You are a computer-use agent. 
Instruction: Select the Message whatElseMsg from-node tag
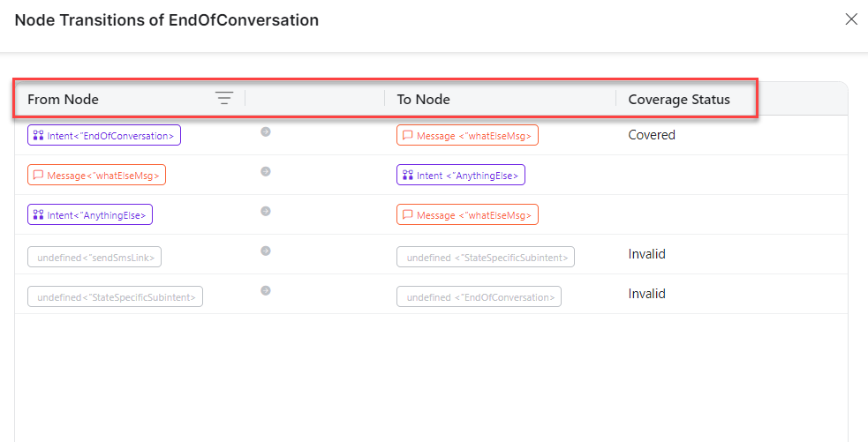point(96,176)
